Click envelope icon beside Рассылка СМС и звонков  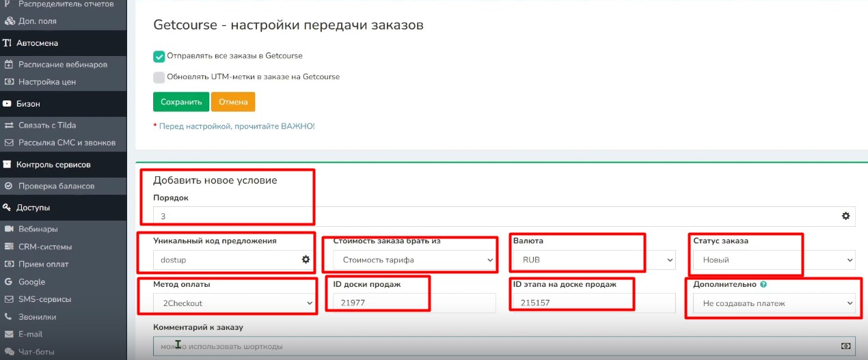pyautogui.click(x=9, y=143)
